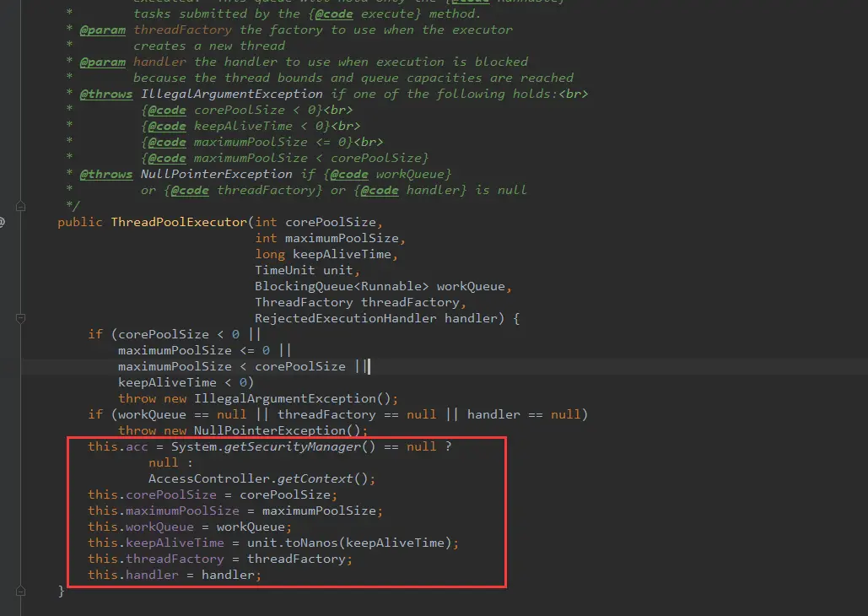Click the TimeUnit unit parameter

[304, 270]
